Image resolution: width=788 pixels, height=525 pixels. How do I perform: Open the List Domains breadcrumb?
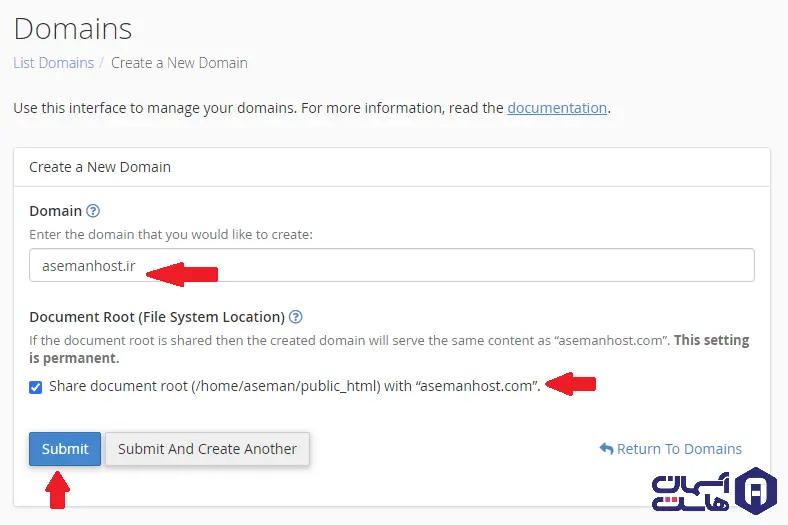[53, 63]
